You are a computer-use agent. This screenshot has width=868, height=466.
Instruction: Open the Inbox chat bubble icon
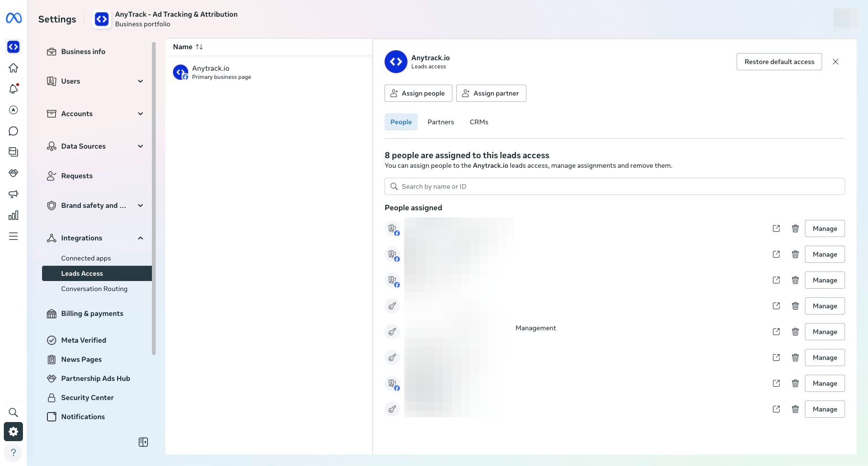point(13,131)
